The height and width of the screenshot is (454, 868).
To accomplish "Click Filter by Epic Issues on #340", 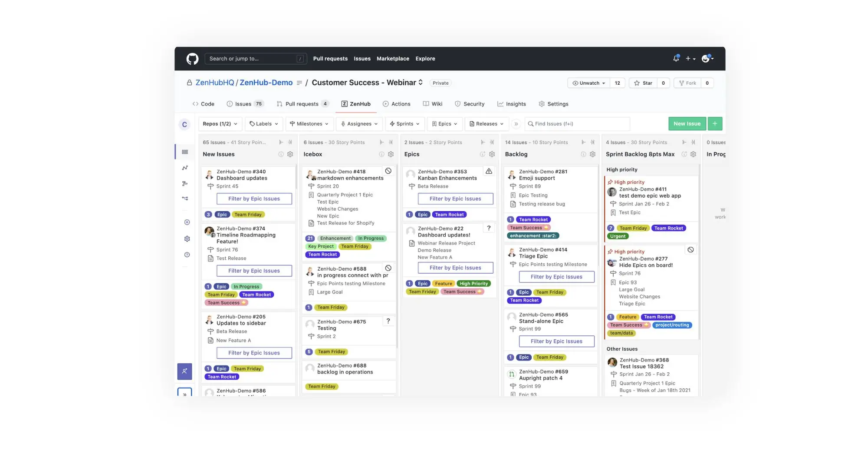I will tap(254, 199).
